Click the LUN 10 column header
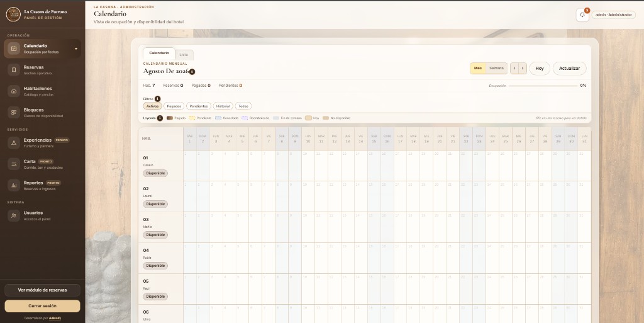The image size is (644, 323). click(x=308, y=139)
